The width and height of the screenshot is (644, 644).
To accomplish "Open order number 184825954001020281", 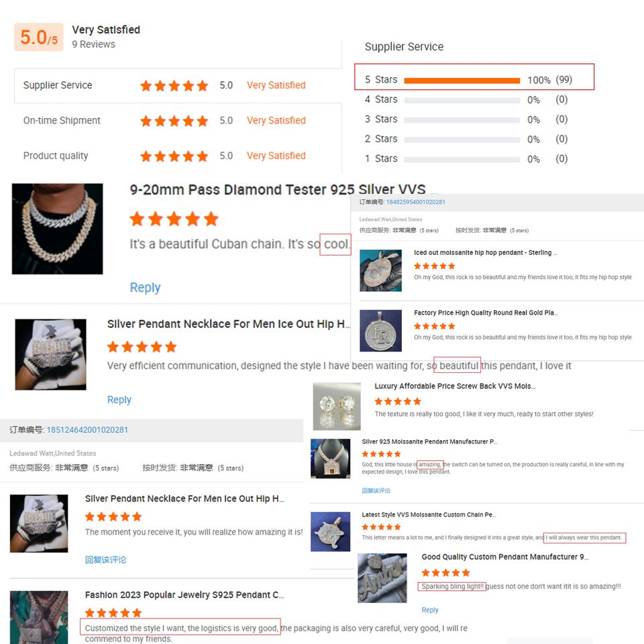I will coord(415,202).
